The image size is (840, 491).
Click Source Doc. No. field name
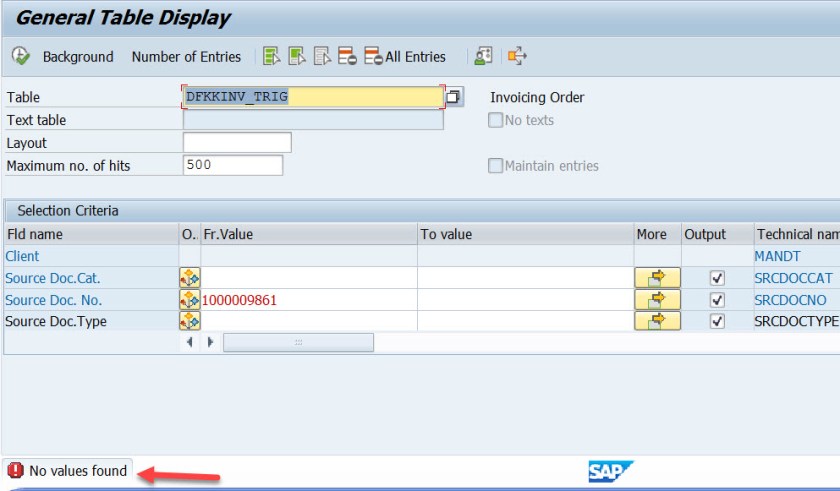pyautogui.click(x=54, y=300)
